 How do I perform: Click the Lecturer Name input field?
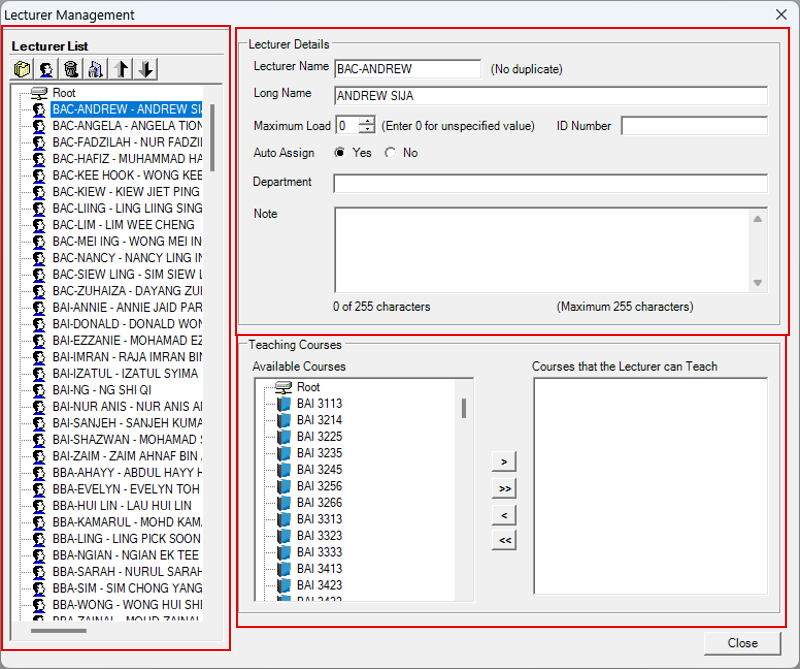[x=408, y=69]
